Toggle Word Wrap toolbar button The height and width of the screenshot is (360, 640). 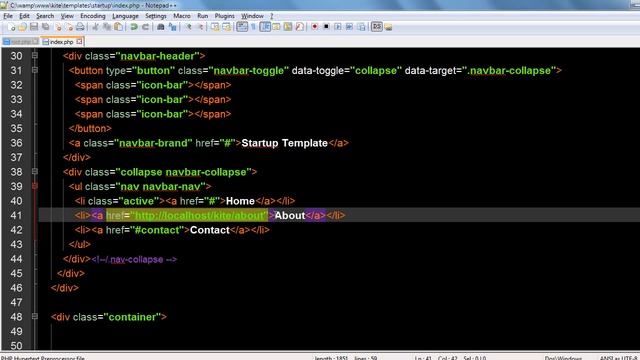point(242,27)
